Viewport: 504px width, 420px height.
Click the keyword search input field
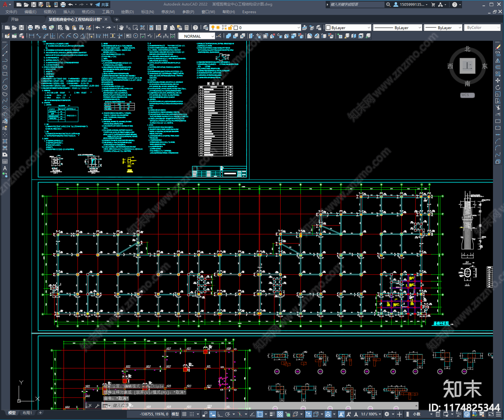coord(357,4)
